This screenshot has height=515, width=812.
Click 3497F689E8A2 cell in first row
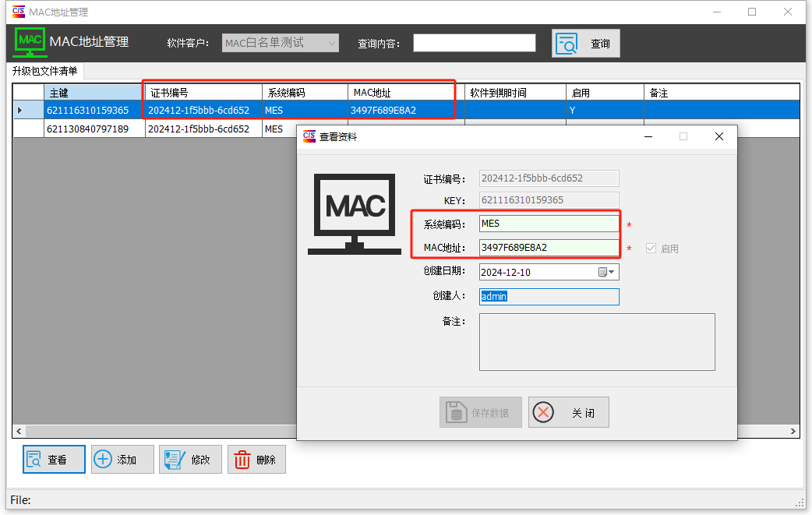(406, 111)
